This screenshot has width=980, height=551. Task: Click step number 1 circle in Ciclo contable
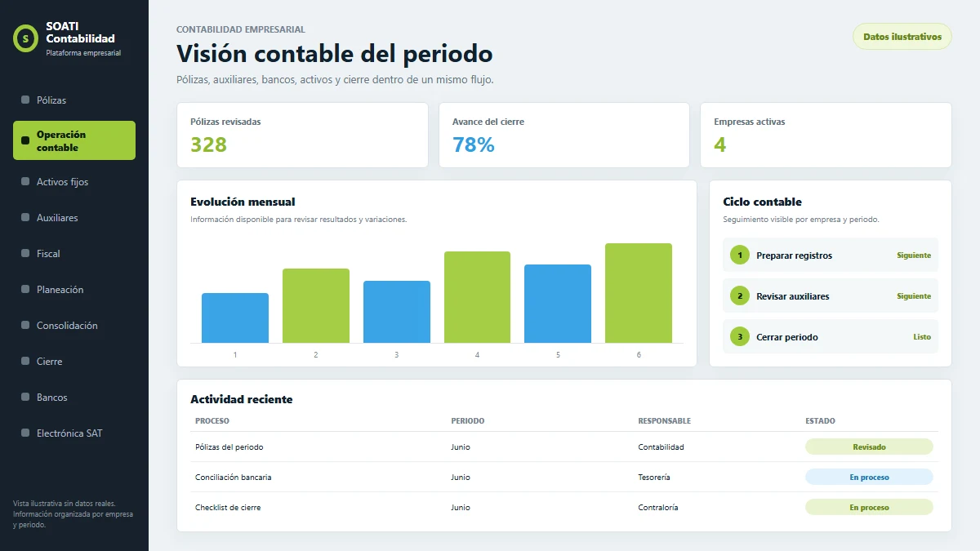click(x=740, y=256)
